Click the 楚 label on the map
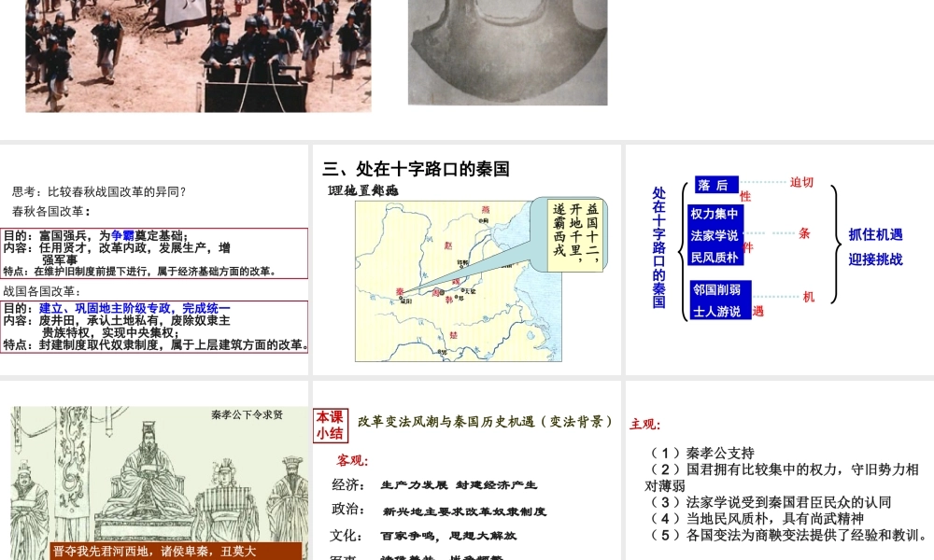Viewport: 934px width, 560px height. [453, 335]
